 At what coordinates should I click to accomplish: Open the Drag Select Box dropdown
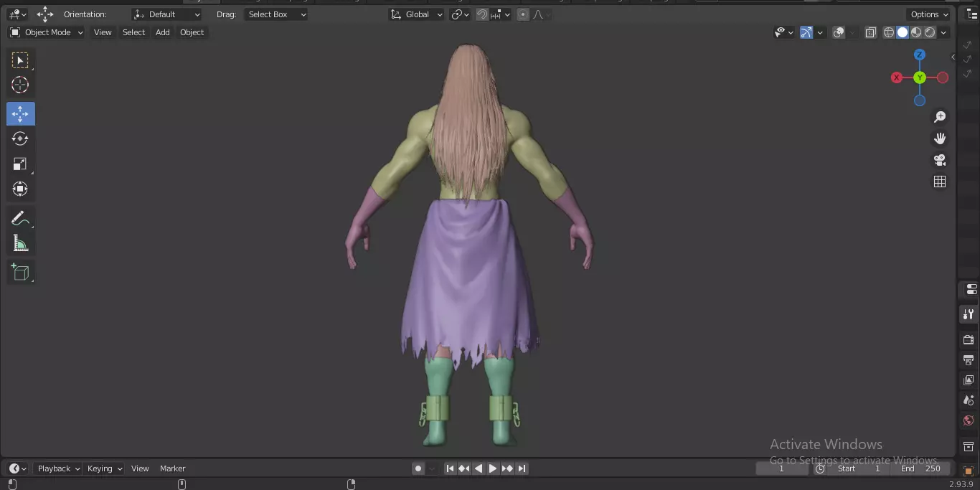275,14
